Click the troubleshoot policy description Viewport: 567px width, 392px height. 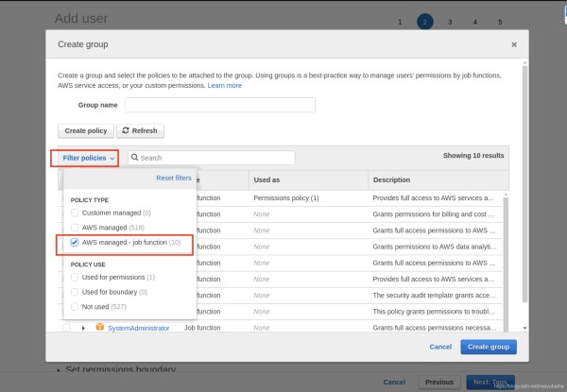[x=434, y=312]
